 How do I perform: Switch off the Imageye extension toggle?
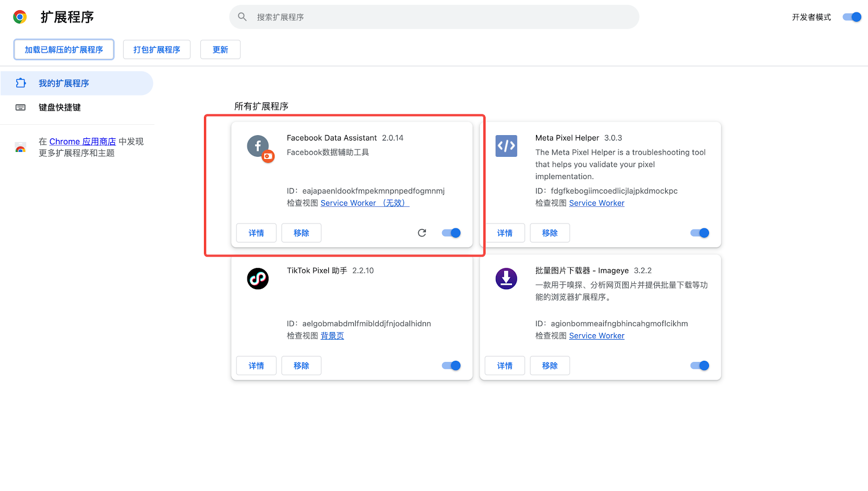(x=699, y=366)
